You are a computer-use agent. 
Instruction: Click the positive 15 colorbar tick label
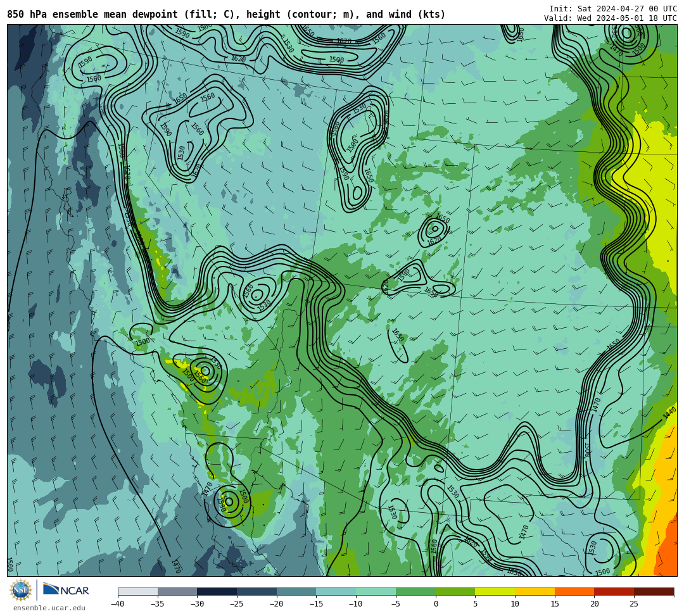coord(555,604)
